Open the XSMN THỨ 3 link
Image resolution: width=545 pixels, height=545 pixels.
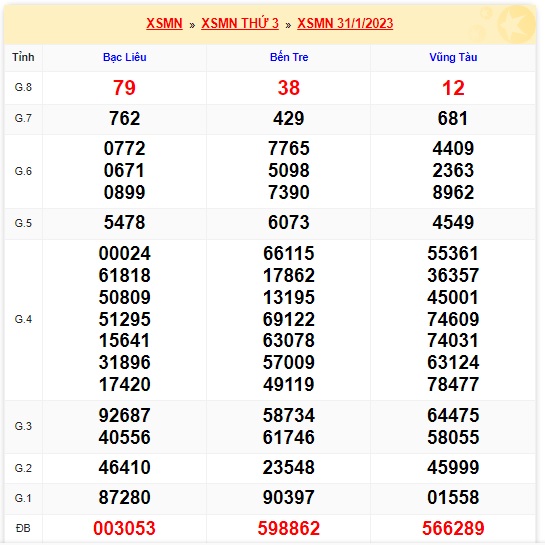pos(240,24)
